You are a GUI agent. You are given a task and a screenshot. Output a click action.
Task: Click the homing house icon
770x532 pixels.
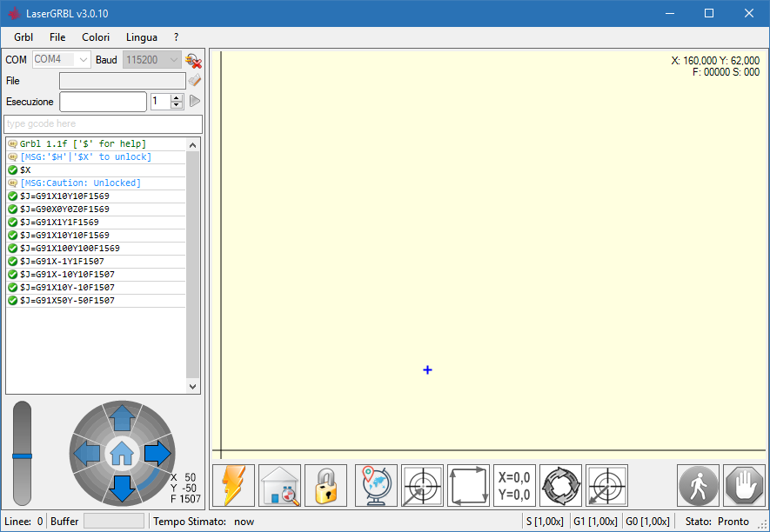coord(279,486)
